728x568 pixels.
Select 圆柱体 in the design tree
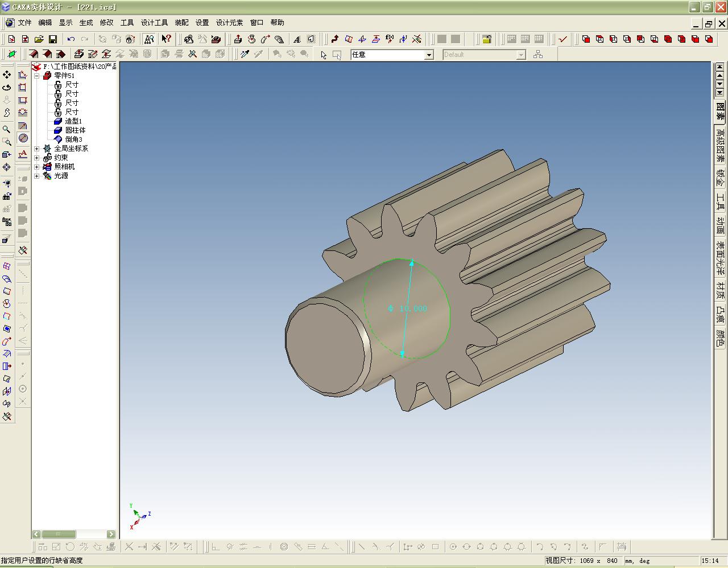[75, 130]
